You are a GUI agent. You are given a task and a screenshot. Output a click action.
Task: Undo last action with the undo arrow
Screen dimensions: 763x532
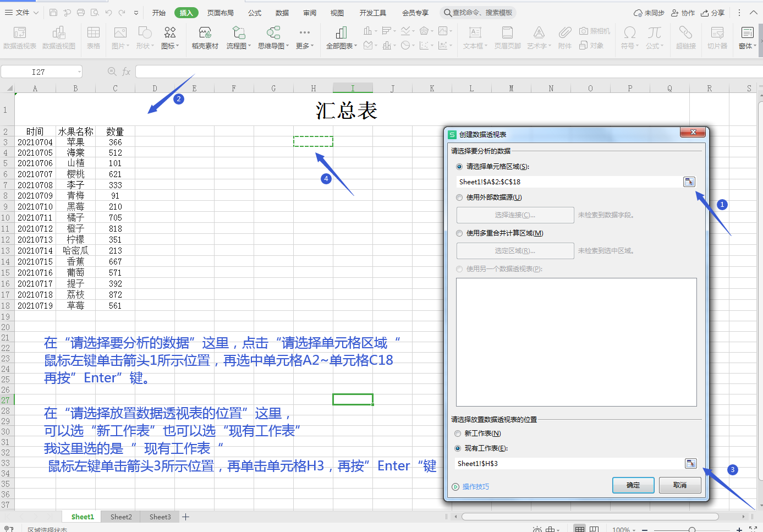108,13
